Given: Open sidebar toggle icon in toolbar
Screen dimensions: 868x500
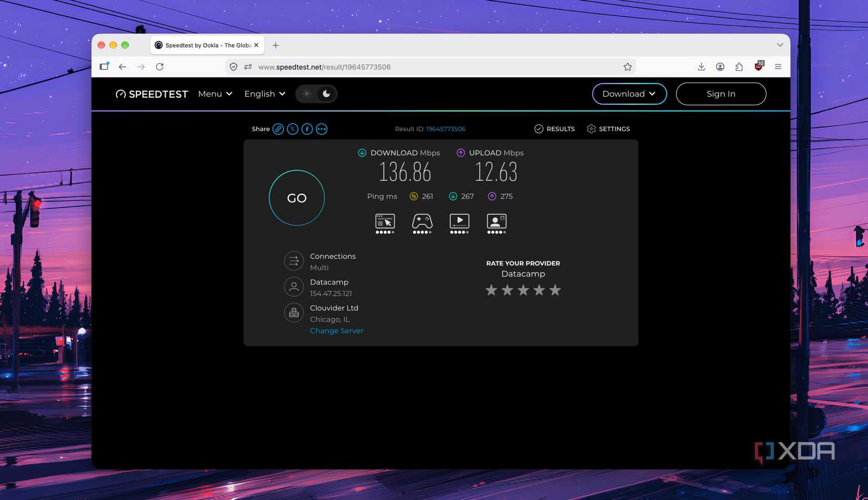Looking at the screenshot, I should point(104,66).
